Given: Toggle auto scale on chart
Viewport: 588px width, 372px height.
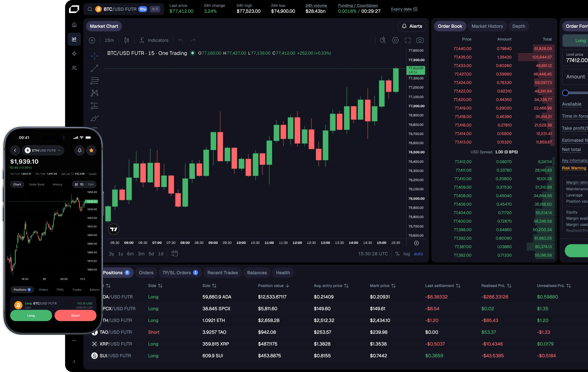Looking at the screenshot, I should [418, 254].
